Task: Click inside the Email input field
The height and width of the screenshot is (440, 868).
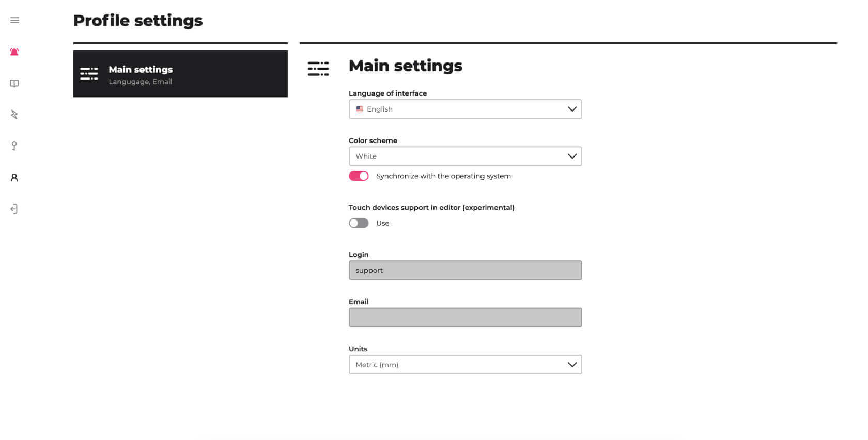Action: [465, 317]
